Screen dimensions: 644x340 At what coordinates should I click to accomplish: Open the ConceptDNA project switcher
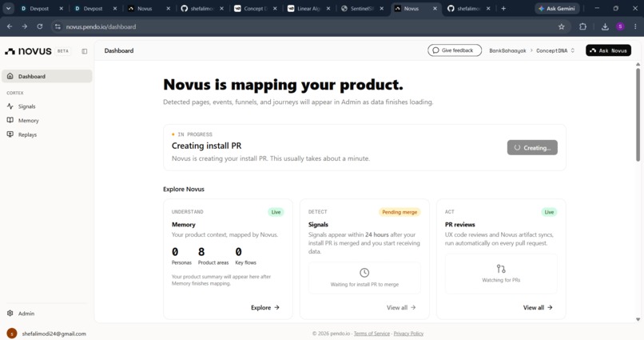[x=555, y=50]
